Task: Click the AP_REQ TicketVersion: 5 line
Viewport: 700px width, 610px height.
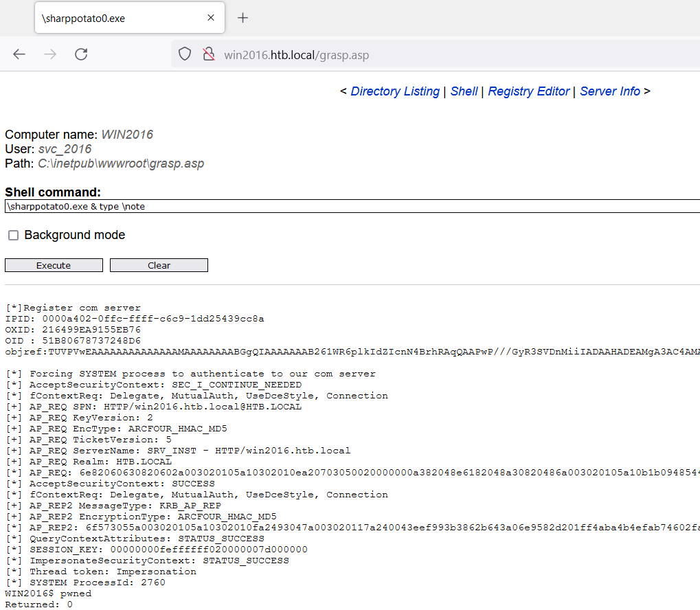Action: tap(89, 440)
